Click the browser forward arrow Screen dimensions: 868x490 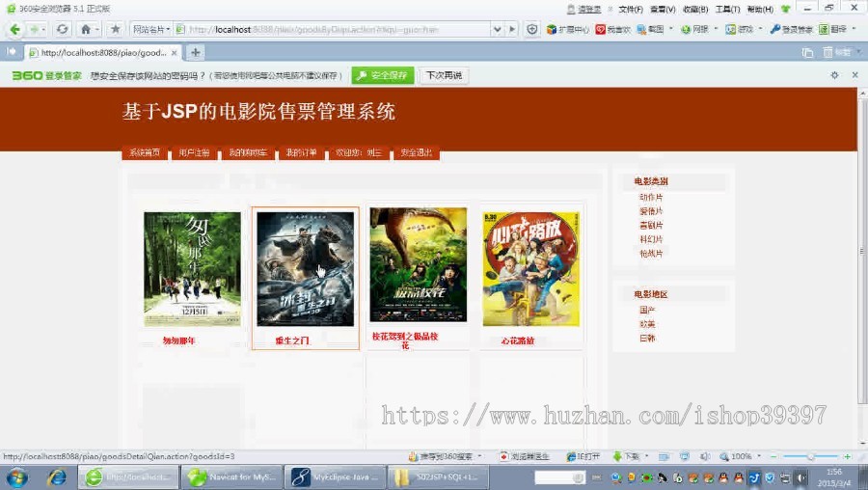35,29
